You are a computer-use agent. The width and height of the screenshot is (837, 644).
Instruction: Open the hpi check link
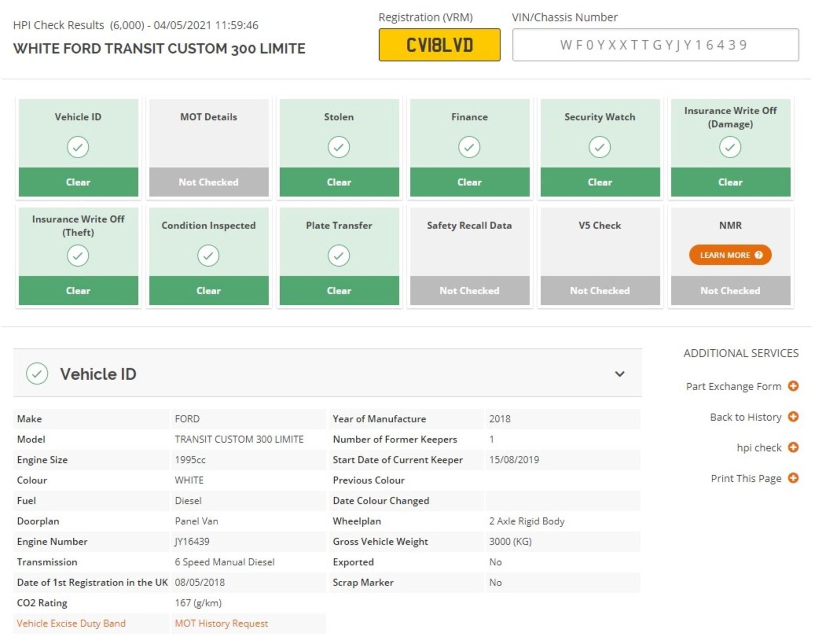(759, 448)
